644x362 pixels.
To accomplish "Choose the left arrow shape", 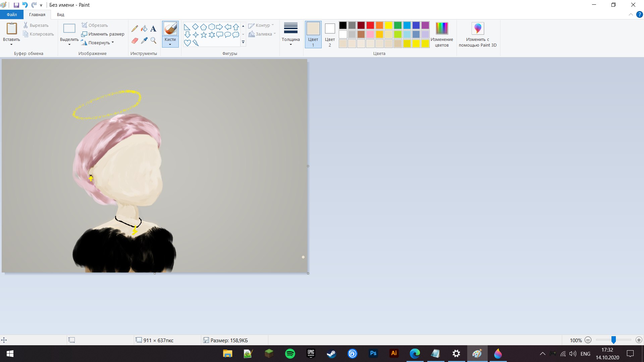I will click(x=228, y=27).
